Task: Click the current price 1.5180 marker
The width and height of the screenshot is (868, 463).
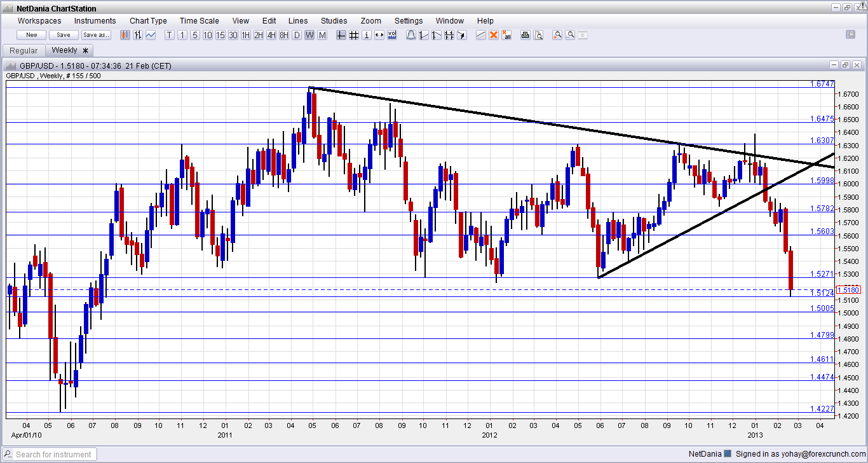Action: point(849,290)
